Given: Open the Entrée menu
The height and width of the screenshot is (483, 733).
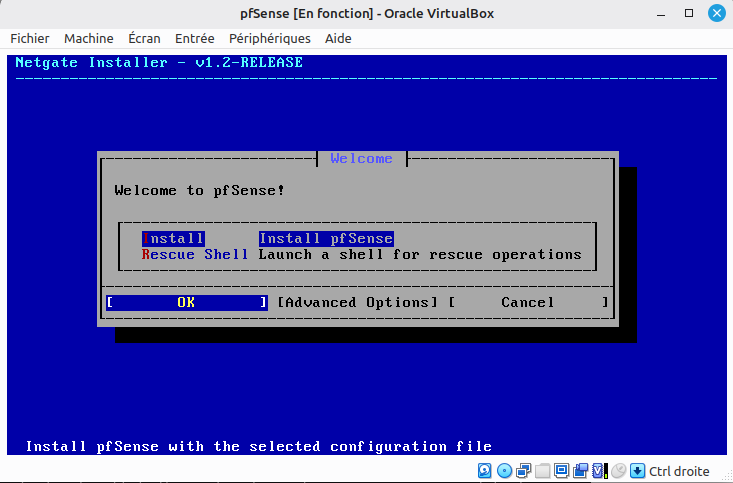Looking at the screenshot, I should click(195, 38).
